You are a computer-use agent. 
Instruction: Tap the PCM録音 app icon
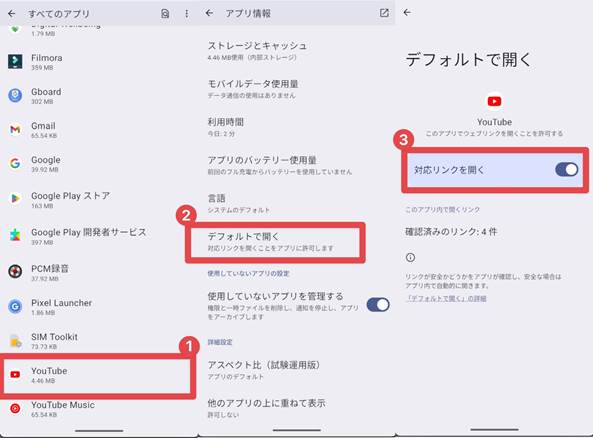coord(15,271)
